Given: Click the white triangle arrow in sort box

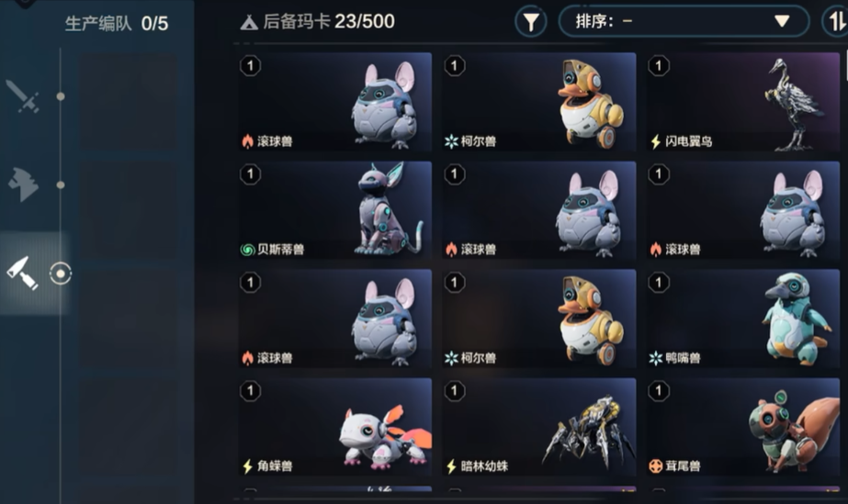Looking at the screenshot, I should click(782, 21).
